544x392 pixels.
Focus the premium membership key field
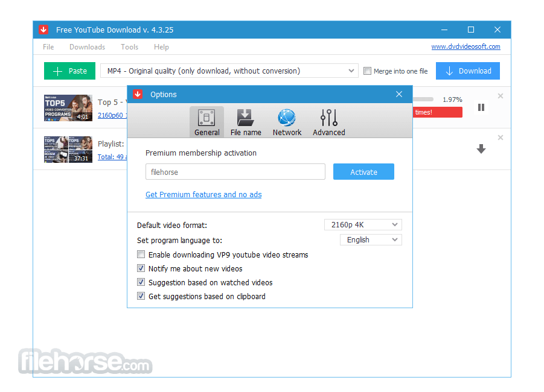[235, 172]
